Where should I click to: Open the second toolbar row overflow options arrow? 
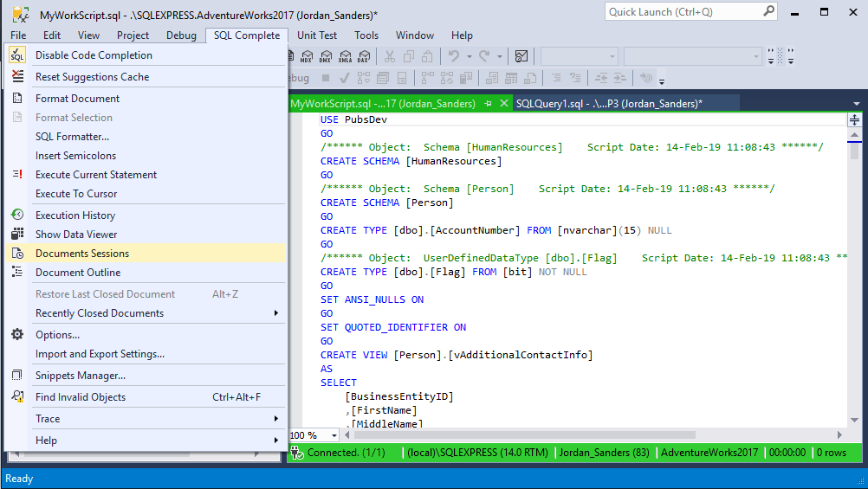coord(662,82)
